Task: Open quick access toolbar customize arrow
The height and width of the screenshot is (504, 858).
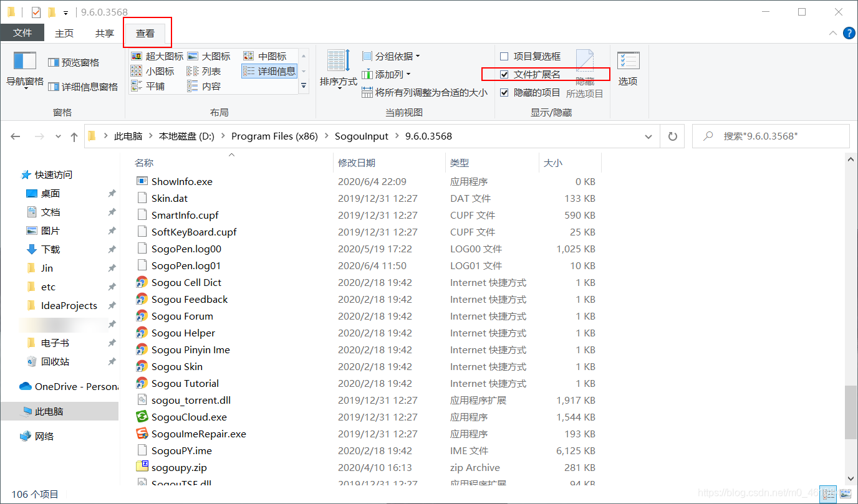Action: click(x=65, y=12)
